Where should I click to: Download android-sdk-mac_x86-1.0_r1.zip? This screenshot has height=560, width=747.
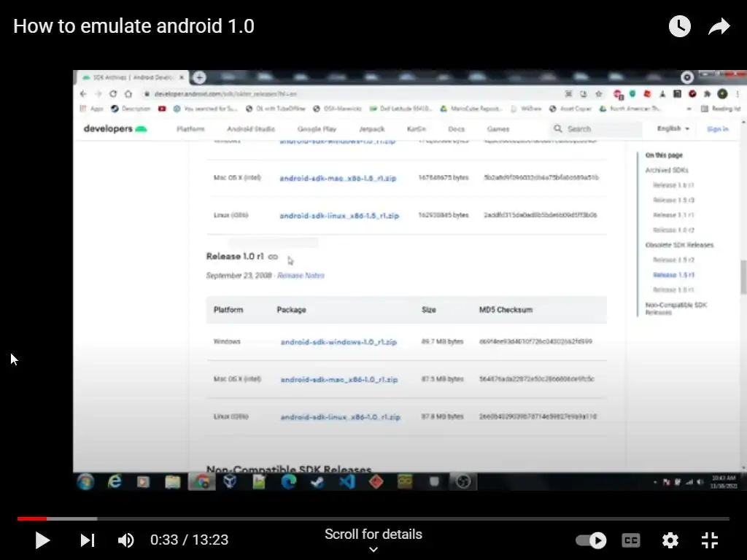pos(338,379)
